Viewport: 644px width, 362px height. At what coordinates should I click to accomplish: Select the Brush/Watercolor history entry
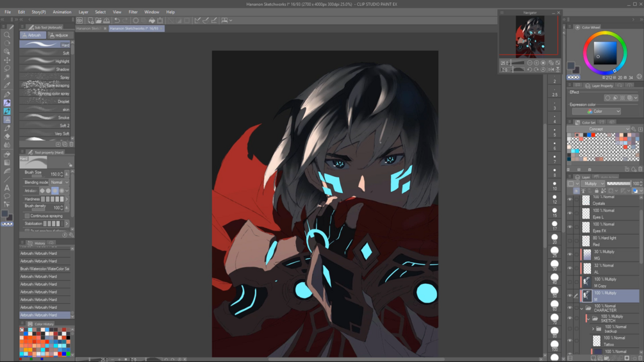[45, 269]
